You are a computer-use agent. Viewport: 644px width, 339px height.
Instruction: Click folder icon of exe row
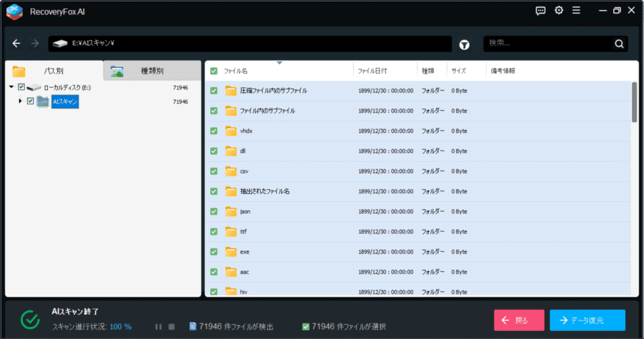tap(231, 252)
